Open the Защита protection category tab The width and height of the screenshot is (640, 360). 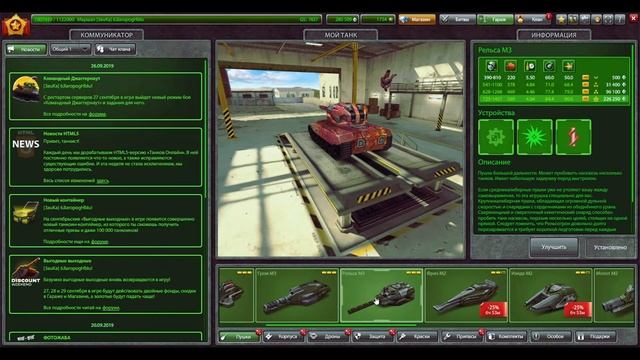(373, 337)
